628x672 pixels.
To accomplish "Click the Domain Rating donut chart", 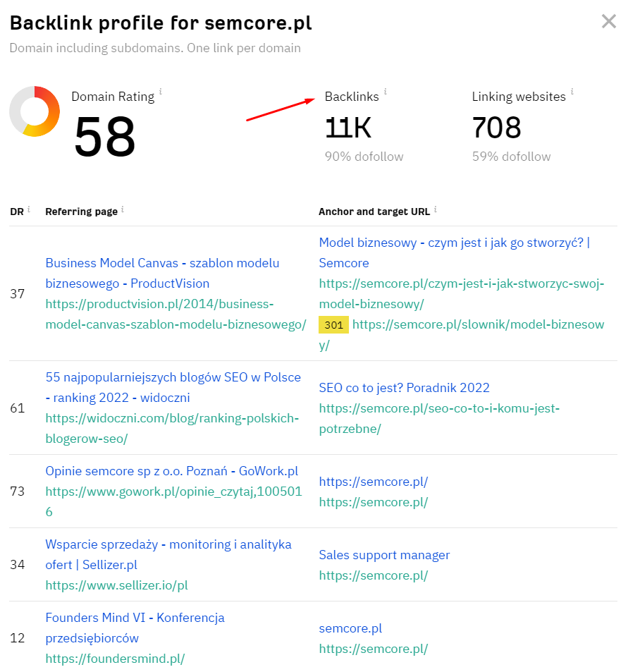I will point(35,111).
